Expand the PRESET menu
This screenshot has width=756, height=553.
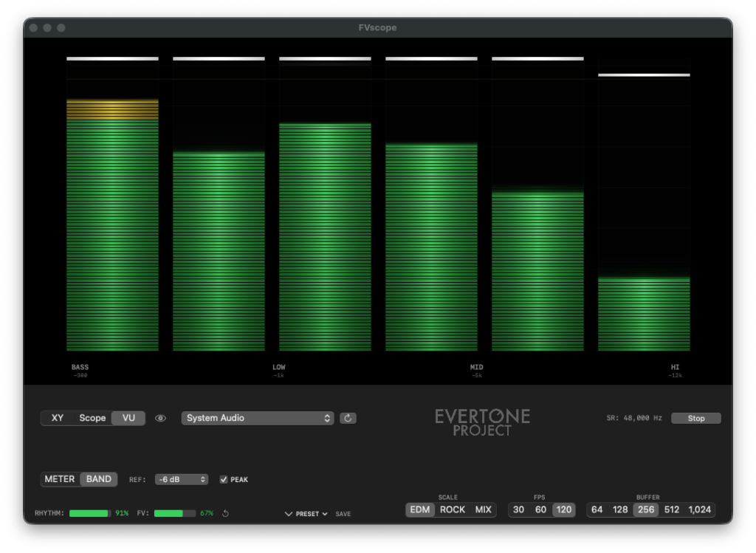[311, 514]
